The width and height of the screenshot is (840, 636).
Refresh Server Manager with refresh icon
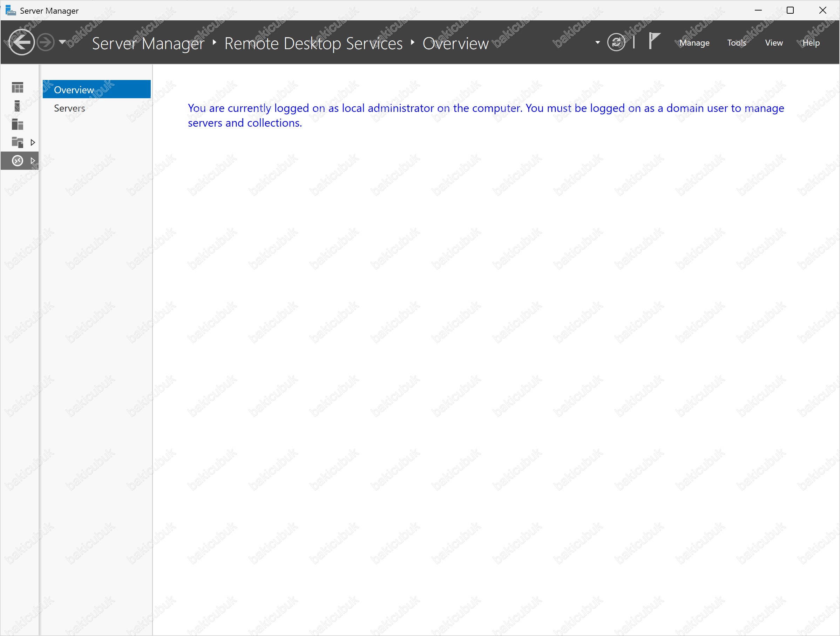[x=616, y=42]
